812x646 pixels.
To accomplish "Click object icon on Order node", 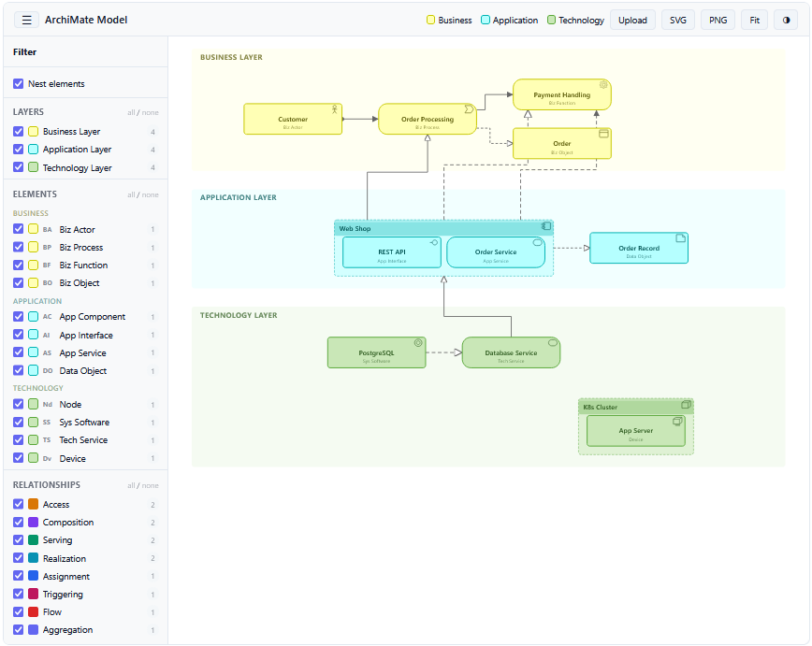I will click(x=603, y=134).
